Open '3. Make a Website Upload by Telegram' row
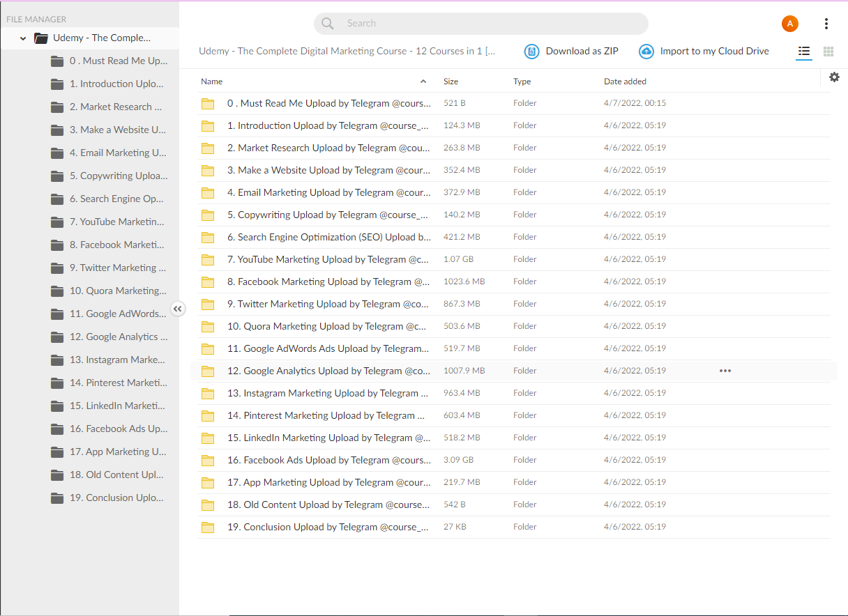Image resolution: width=848 pixels, height=616 pixels. click(515, 171)
